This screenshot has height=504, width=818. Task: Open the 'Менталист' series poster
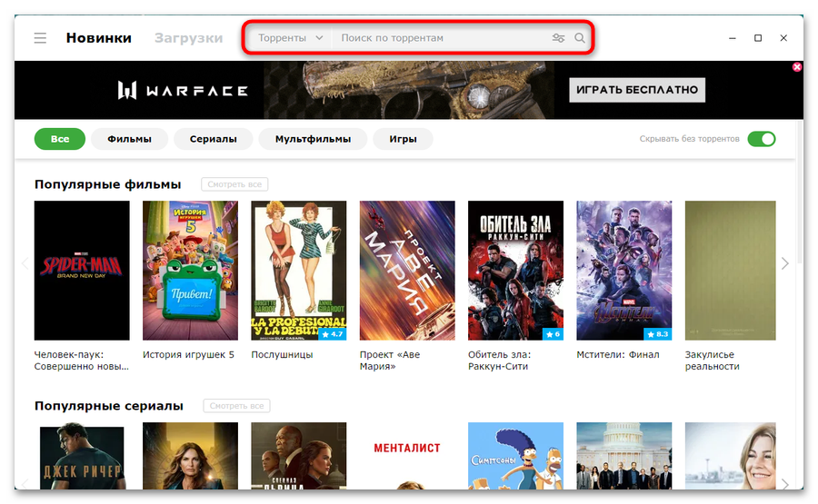point(407,456)
